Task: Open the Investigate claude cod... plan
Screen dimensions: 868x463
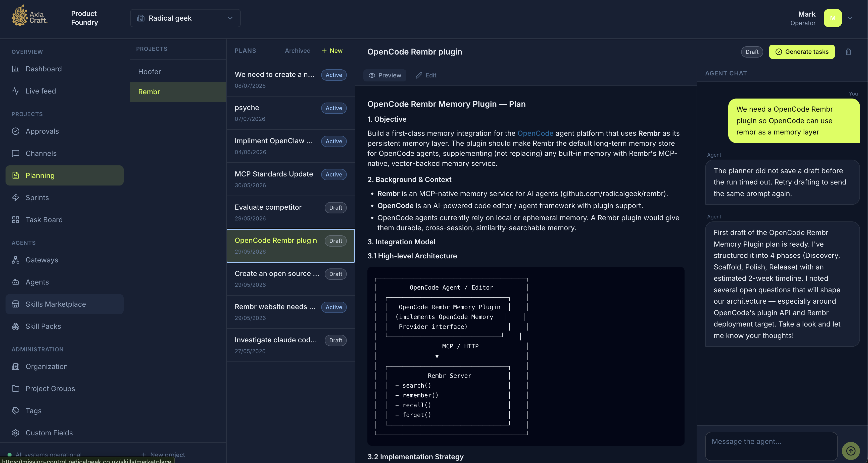Action: point(291,345)
